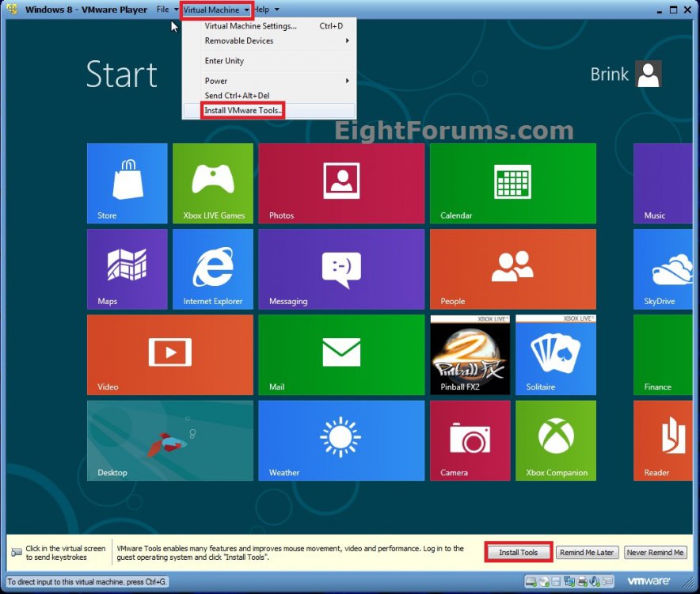Open the Xbox LIVE Games tile
This screenshot has height=594, width=700.
point(212,183)
